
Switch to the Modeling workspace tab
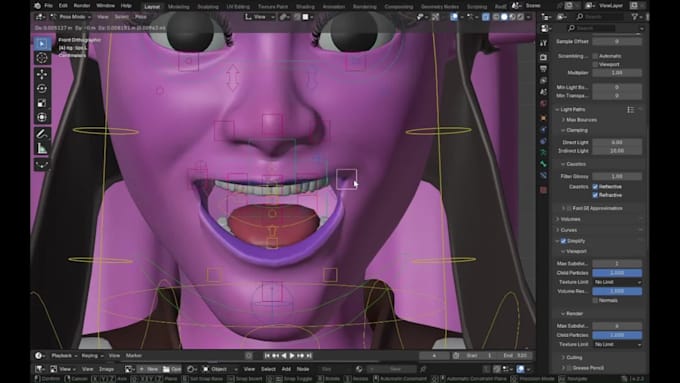(178, 7)
